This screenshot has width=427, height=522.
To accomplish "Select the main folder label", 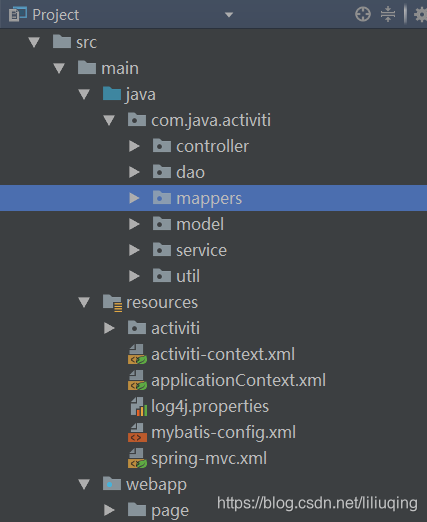I will [x=120, y=69].
